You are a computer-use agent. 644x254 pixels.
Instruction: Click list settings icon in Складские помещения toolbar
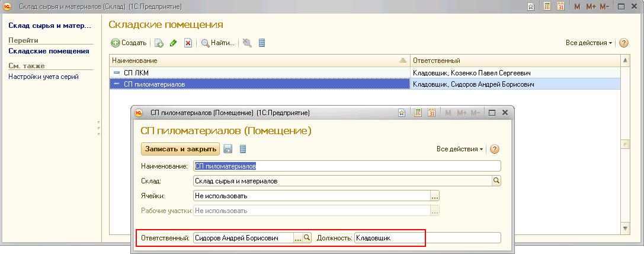tap(262, 43)
